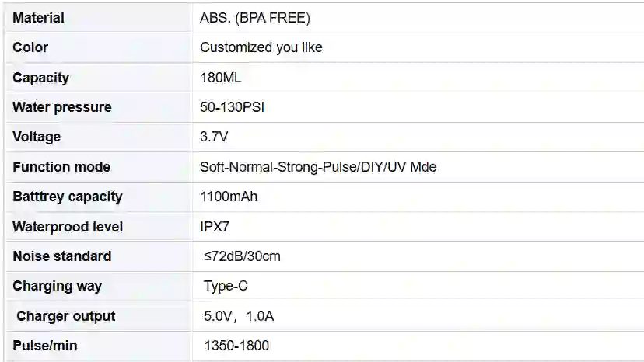
Task: Select the 3.7V voltage value
Action: [x=214, y=137]
